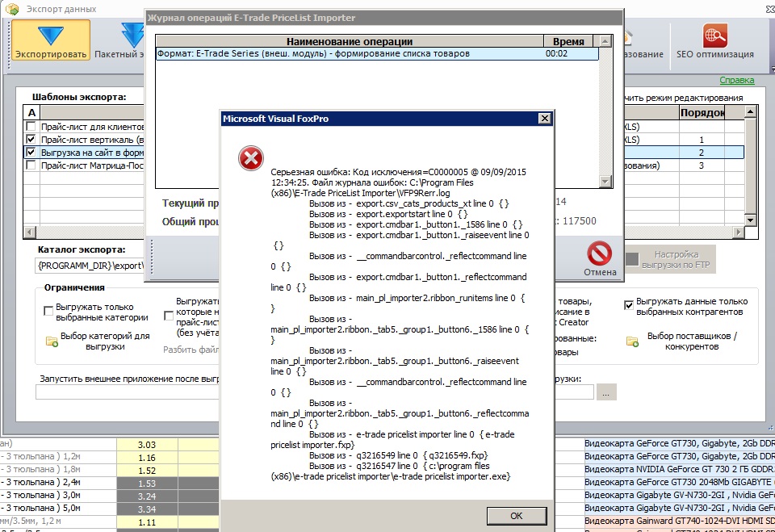Select the operation row Формат: E-Trade Series
The width and height of the screenshot is (775, 532).
pos(377,53)
